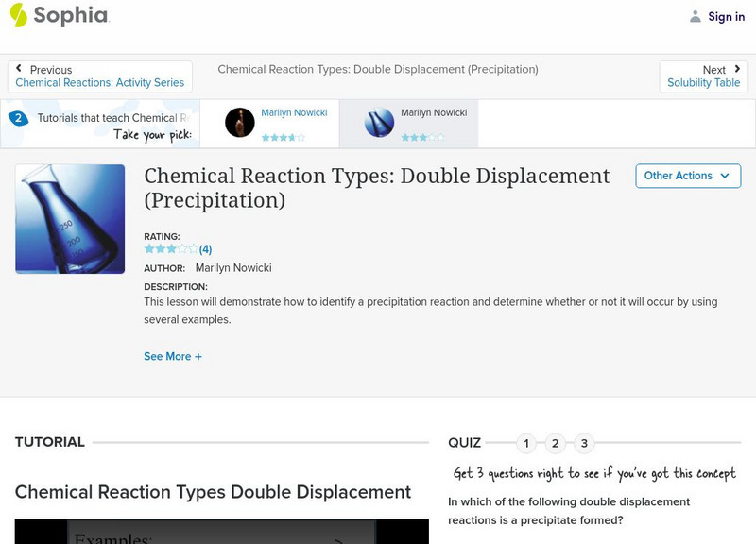Image resolution: width=756 pixels, height=544 pixels.
Task: Collapse the Other Actions chevron menu
Action: coord(724,176)
